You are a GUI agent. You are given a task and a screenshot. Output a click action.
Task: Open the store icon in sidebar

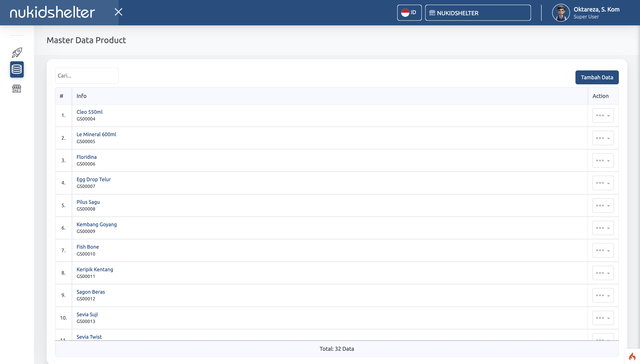(x=17, y=89)
